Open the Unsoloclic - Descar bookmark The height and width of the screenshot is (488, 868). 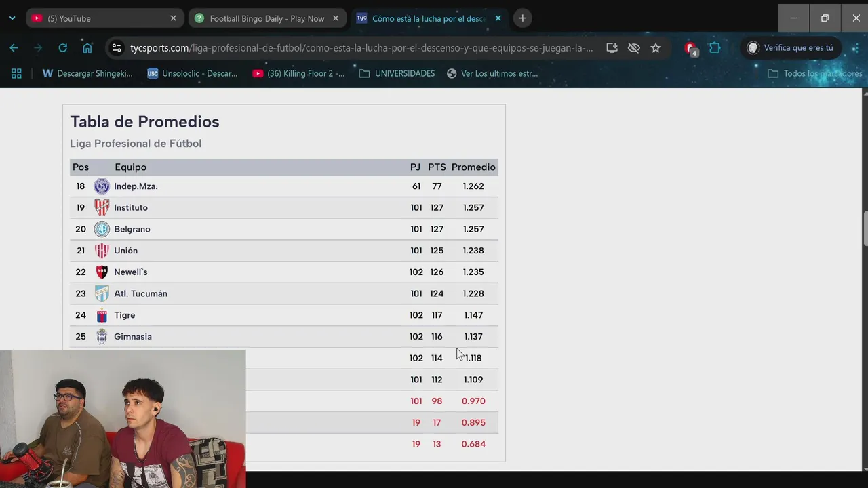193,73
